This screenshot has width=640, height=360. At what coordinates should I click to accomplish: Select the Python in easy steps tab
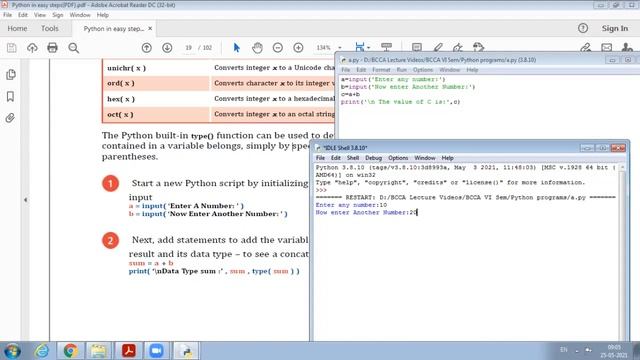coord(113,29)
